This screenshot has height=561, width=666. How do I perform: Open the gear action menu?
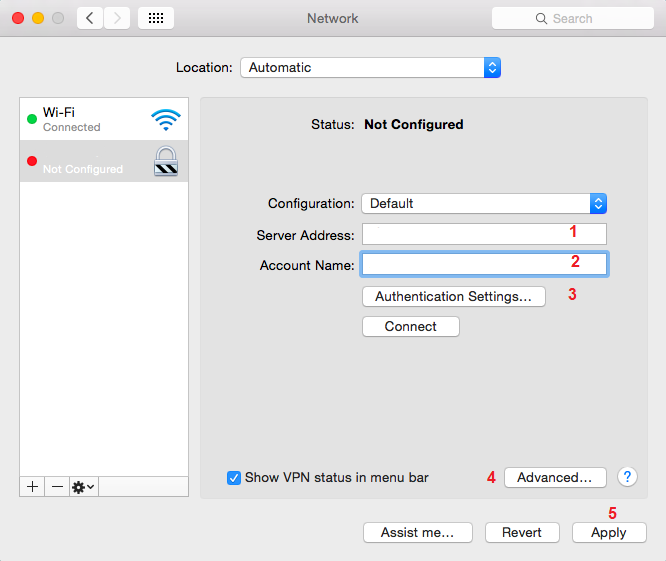(x=83, y=486)
